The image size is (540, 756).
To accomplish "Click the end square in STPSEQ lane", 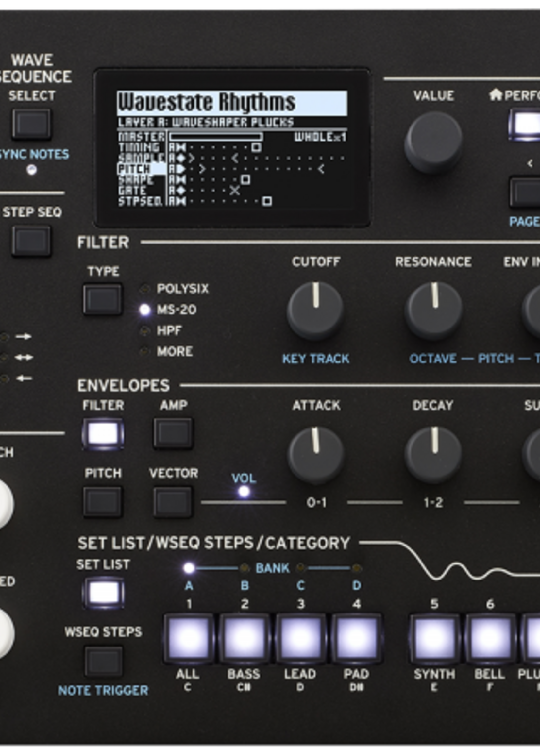I will [x=267, y=201].
